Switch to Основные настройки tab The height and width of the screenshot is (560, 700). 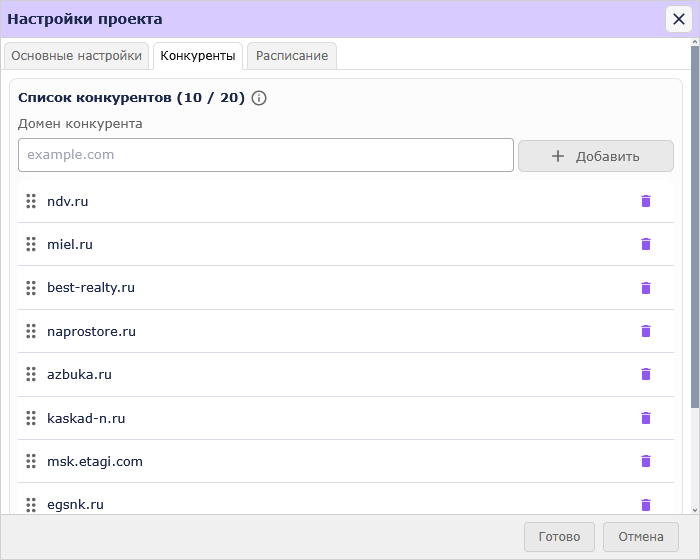76,56
